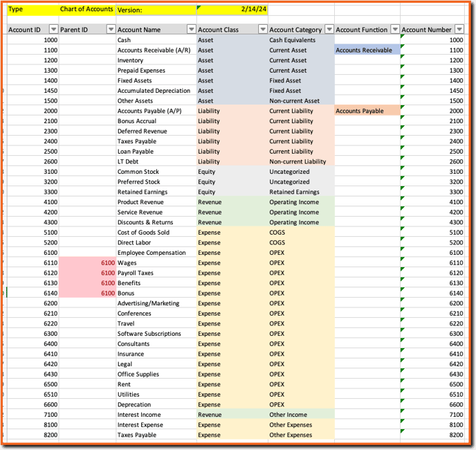Open the Account Class filter dropdown

point(263,30)
